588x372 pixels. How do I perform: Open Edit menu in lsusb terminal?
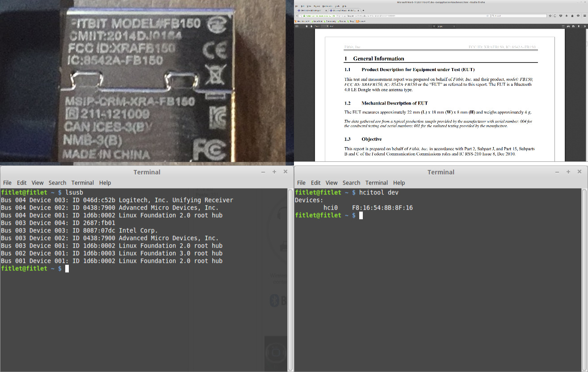(22, 182)
